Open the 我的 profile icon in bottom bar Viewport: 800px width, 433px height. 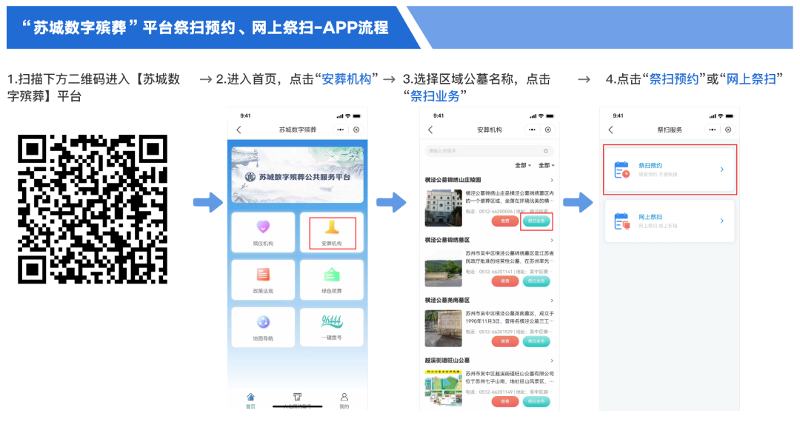(x=344, y=400)
